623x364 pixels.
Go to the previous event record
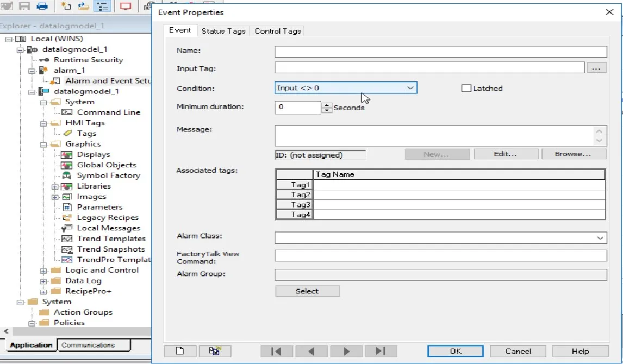pyautogui.click(x=311, y=351)
